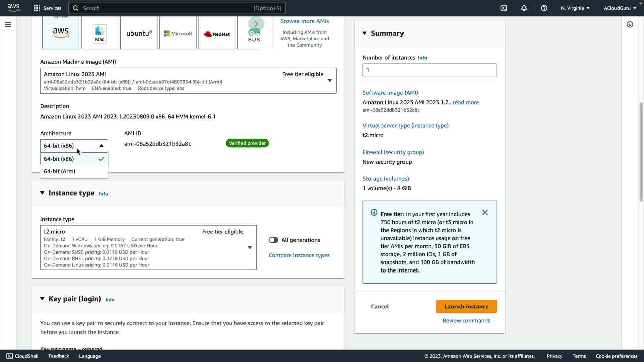Open the notifications bell icon
The height and width of the screenshot is (362, 644).
tap(524, 8)
